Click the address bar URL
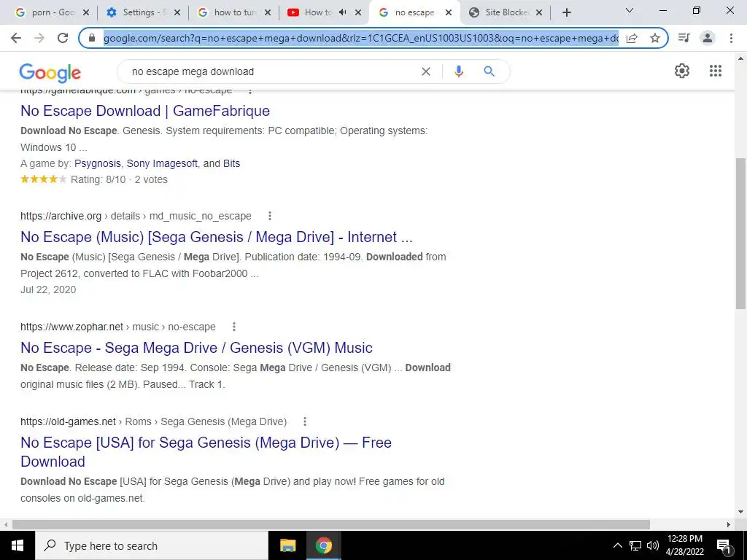The height and width of the screenshot is (560, 747). click(361, 38)
